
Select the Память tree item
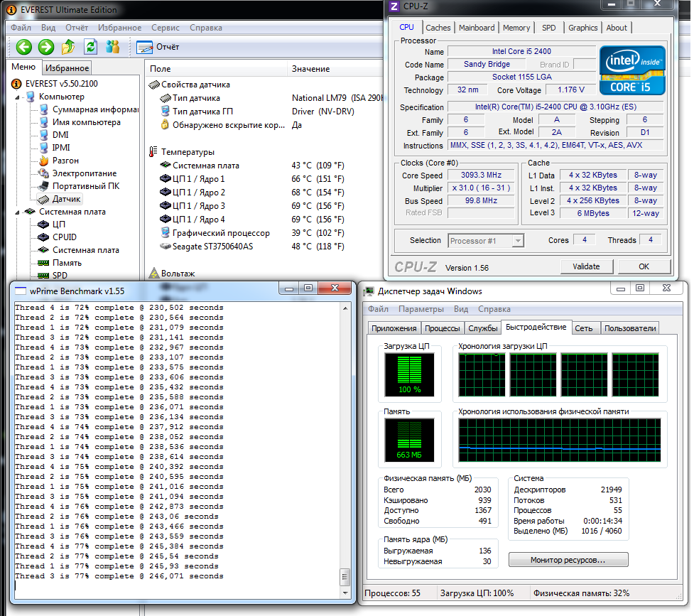click(67, 263)
